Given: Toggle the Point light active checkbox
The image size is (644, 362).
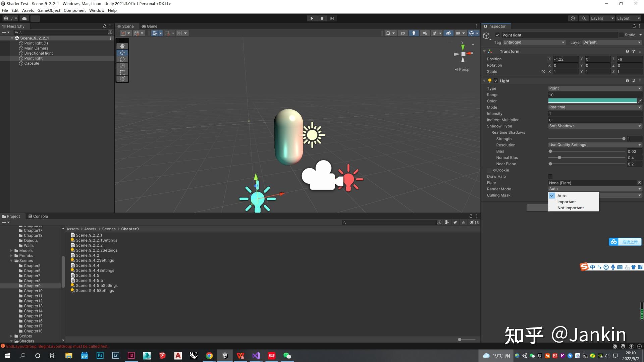Looking at the screenshot, I should [x=497, y=35].
